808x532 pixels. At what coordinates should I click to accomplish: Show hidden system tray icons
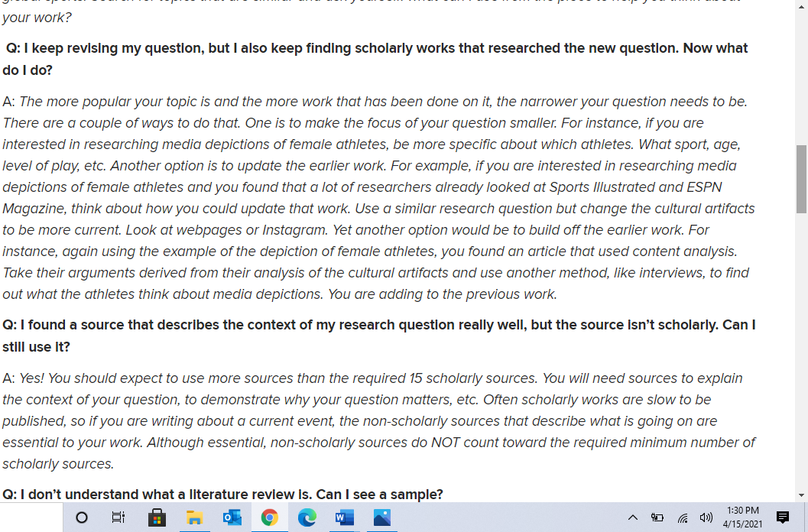(x=632, y=517)
